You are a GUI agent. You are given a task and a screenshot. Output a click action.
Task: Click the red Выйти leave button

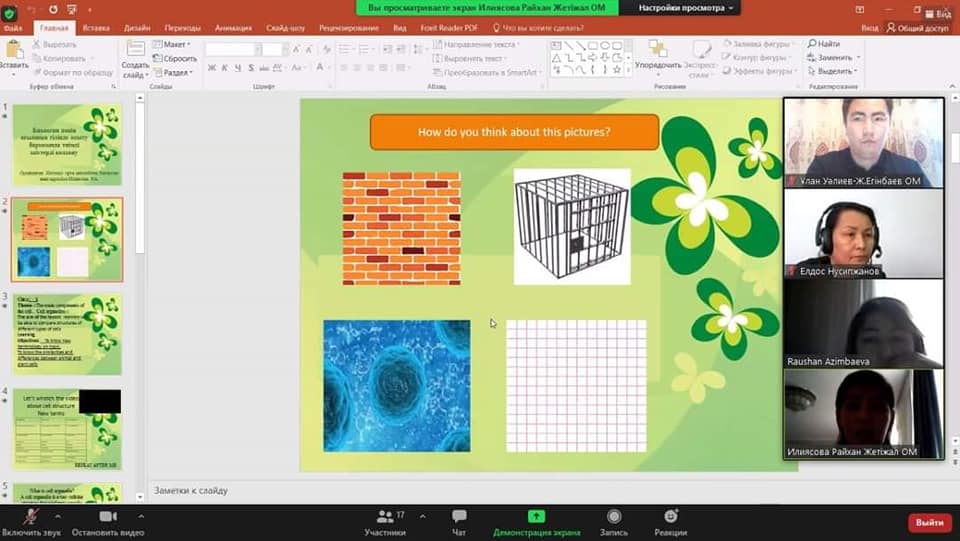pos(929,522)
